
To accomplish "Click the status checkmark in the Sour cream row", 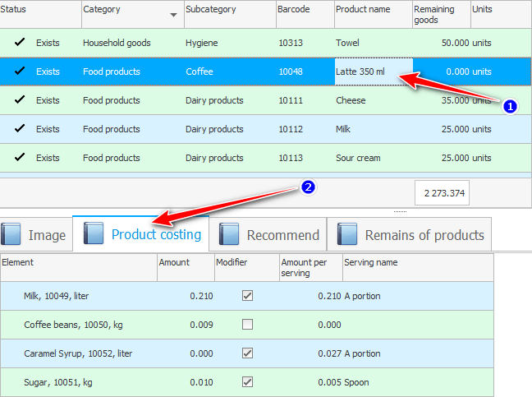I will tap(20, 157).
